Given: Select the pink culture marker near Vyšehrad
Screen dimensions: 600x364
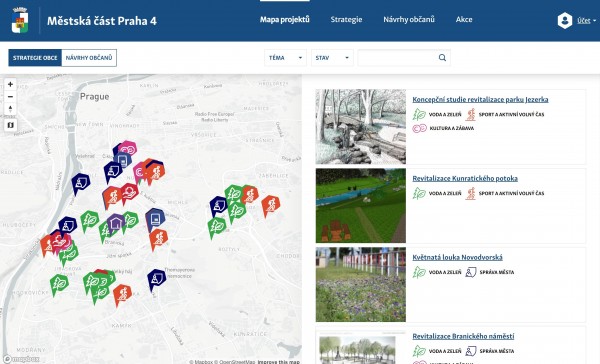Looking at the screenshot, I should coord(128,149).
